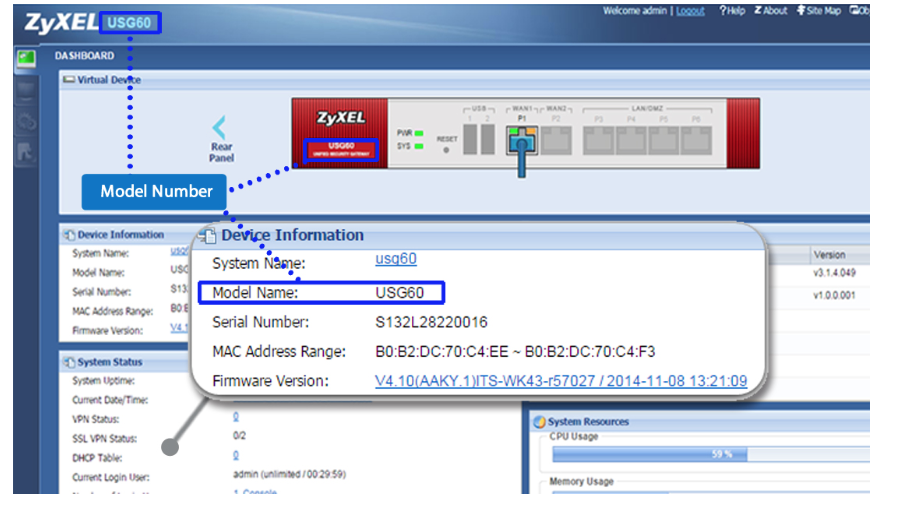Click version v3.1.4.049 cell
The width and height of the screenshot is (904, 505).
coord(834,273)
